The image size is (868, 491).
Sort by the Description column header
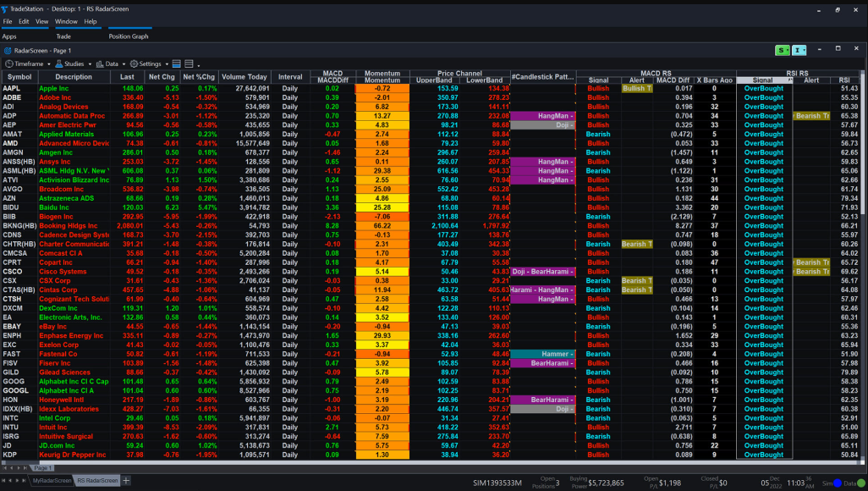74,77
